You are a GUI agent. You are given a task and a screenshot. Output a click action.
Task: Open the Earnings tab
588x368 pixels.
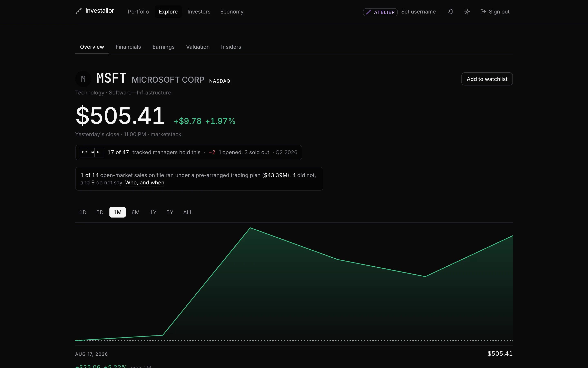[x=163, y=47]
